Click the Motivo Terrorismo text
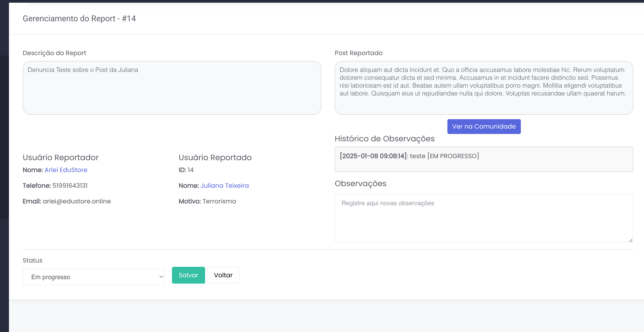The height and width of the screenshot is (332, 644). (x=219, y=201)
